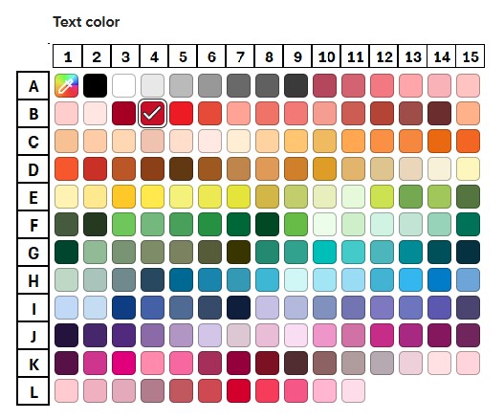
Task: Choose the bright red swatch at B5
Action: 182,113
